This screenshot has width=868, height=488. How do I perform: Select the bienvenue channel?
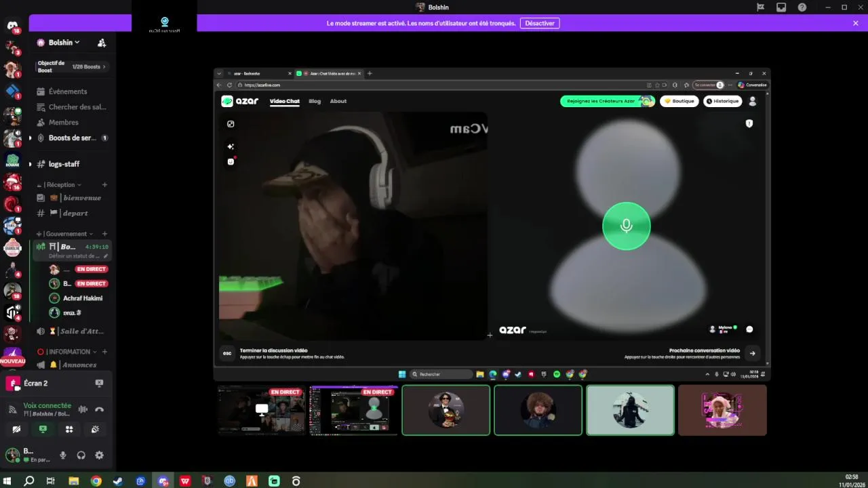73,198
